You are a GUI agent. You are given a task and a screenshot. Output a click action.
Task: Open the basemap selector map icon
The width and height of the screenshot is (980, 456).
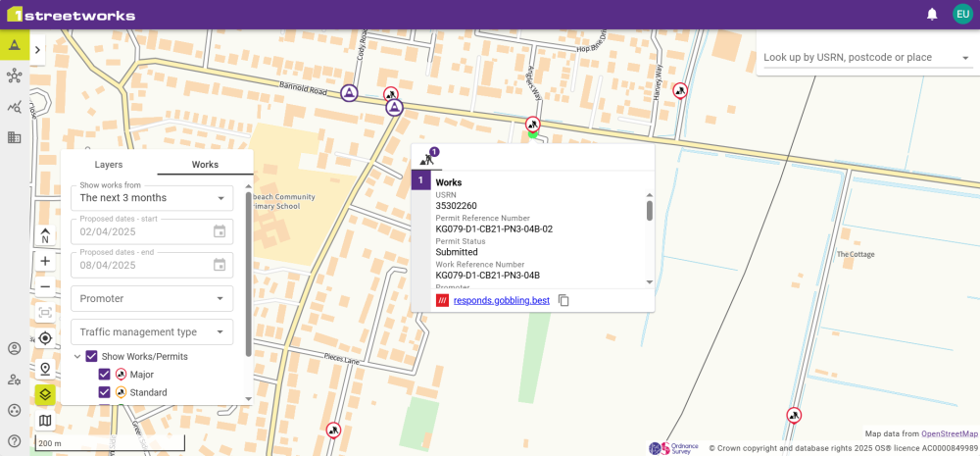[x=45, y=421]
